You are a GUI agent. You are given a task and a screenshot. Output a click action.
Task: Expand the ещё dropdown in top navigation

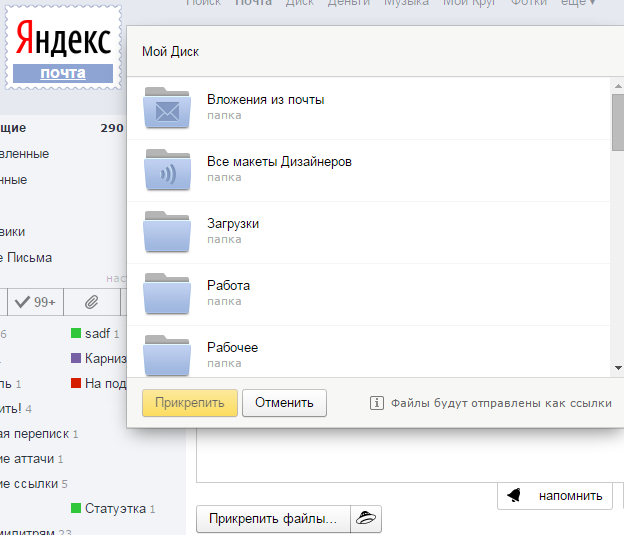pyautogui.click(x=578, y=2)
